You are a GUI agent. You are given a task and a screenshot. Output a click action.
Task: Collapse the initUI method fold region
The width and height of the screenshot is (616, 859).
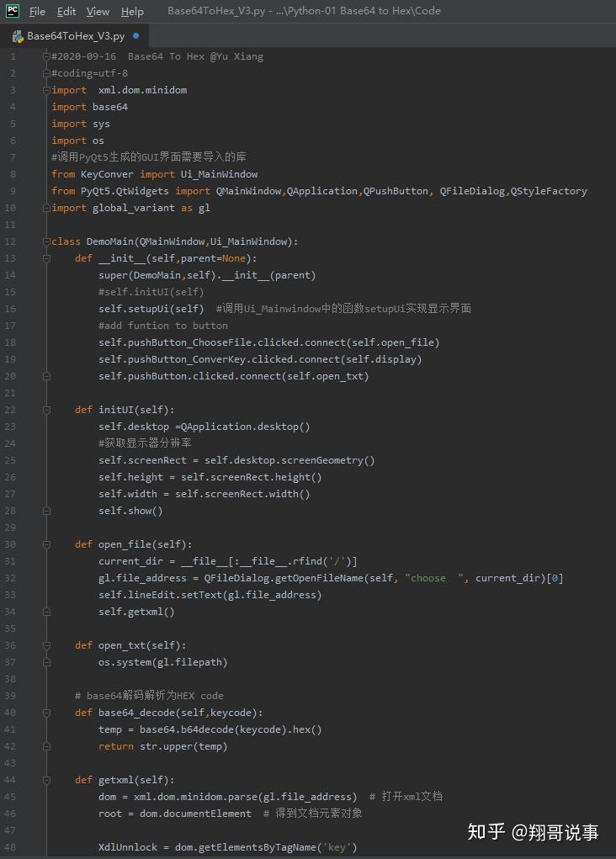[46, 410]
